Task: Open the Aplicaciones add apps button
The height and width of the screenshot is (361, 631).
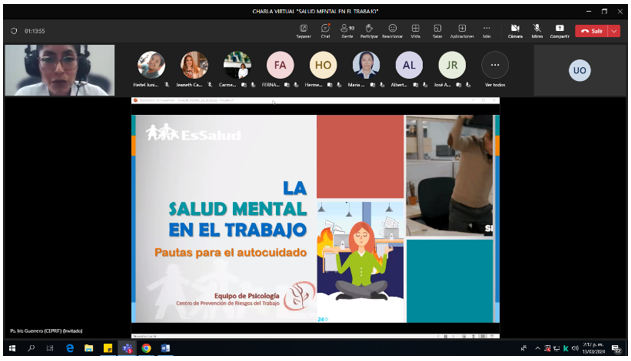Action: [x=462, y=31]
